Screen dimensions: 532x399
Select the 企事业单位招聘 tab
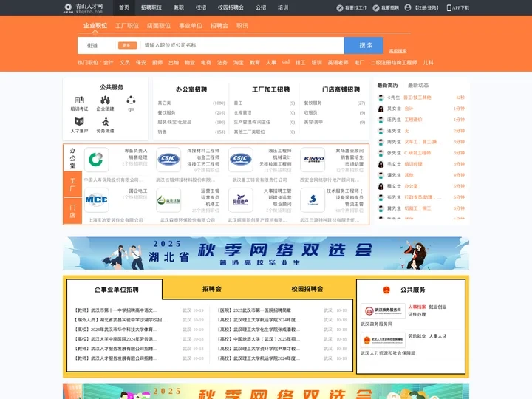[x=117, y=290]
